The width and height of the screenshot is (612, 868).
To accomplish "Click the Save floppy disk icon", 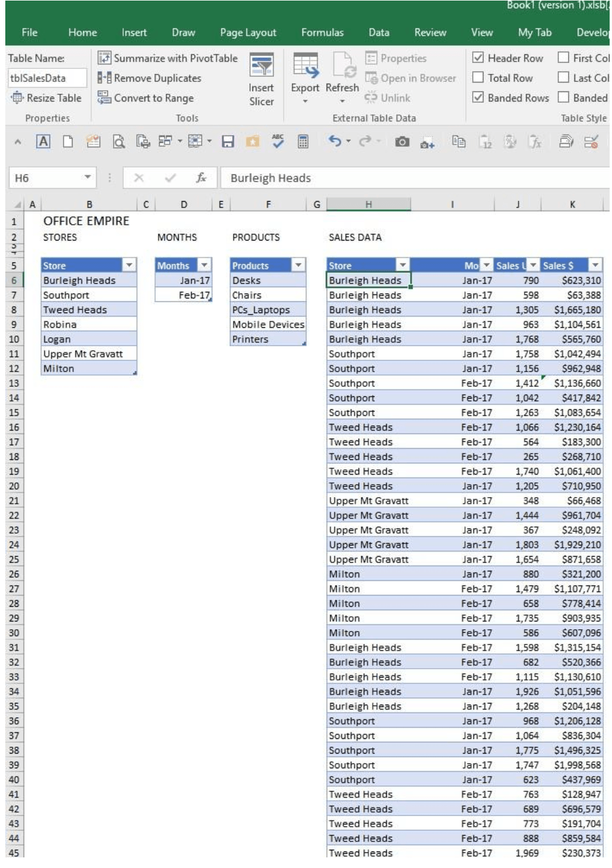I will point(228,142).
